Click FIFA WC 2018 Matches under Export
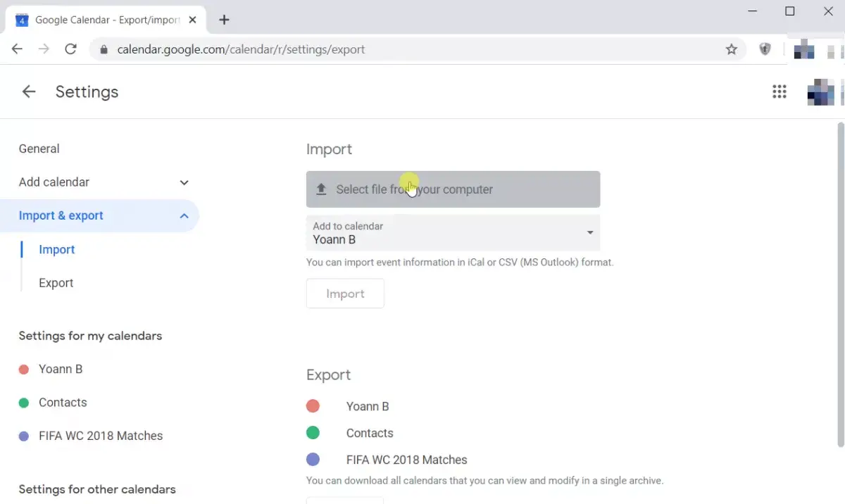This screenshot has height=504, width=845. [x=407, y=460]
